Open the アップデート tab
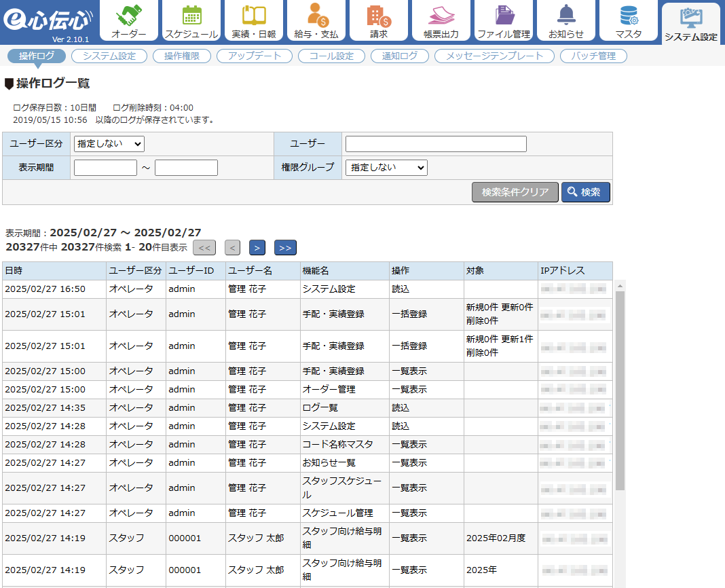725x588 pixels. [255, 56]
